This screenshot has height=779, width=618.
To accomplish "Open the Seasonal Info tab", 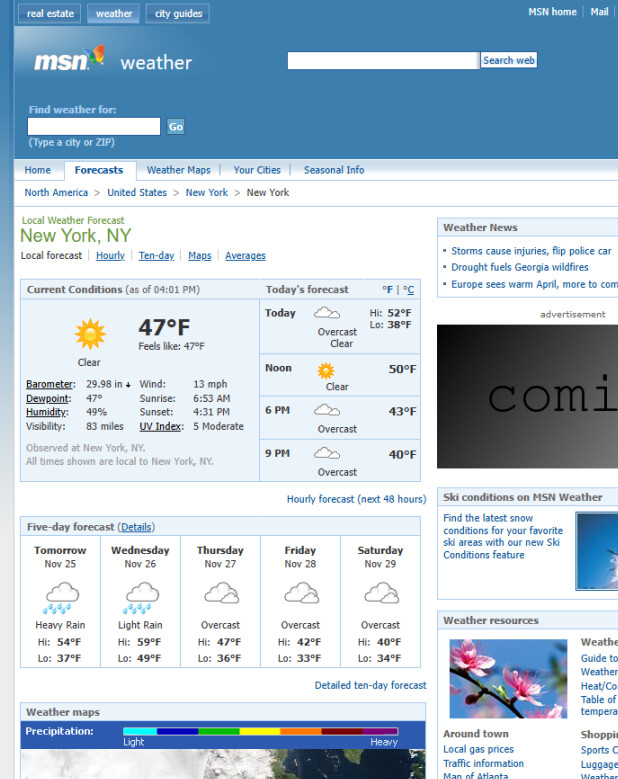I will coord(334,170).
